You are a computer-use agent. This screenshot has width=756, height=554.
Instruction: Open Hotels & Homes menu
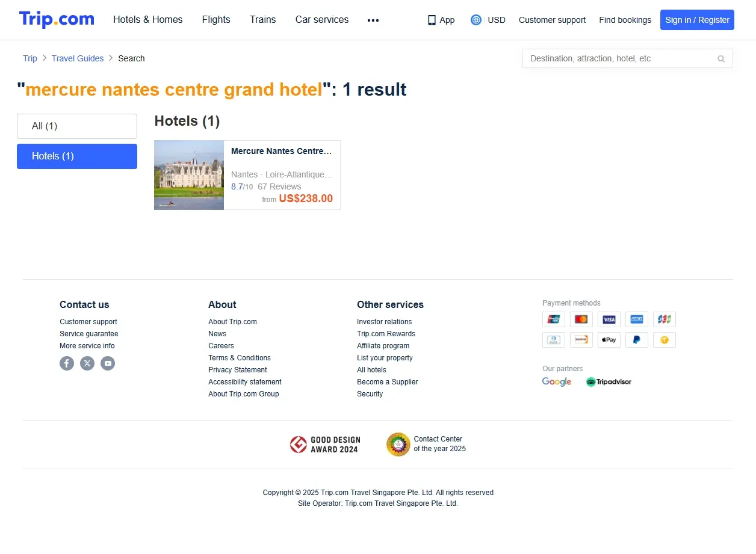tap(148, 20)
